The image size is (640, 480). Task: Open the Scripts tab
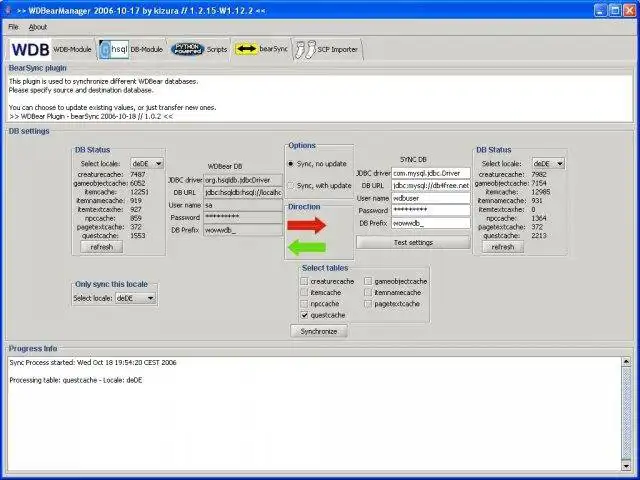[199, 49]
